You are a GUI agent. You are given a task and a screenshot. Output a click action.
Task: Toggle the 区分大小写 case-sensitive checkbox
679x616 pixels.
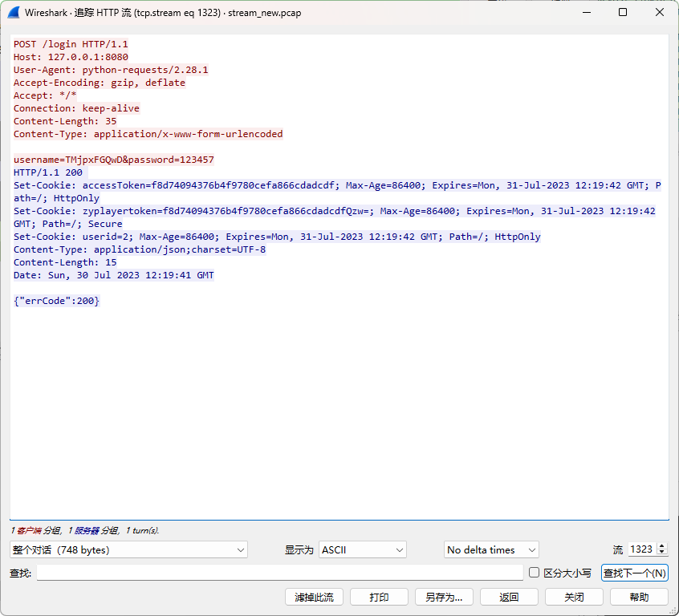tap(534, 573)
